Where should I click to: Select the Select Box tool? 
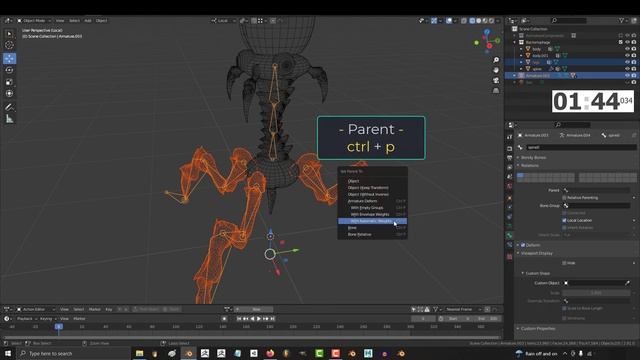coord(9,34)
